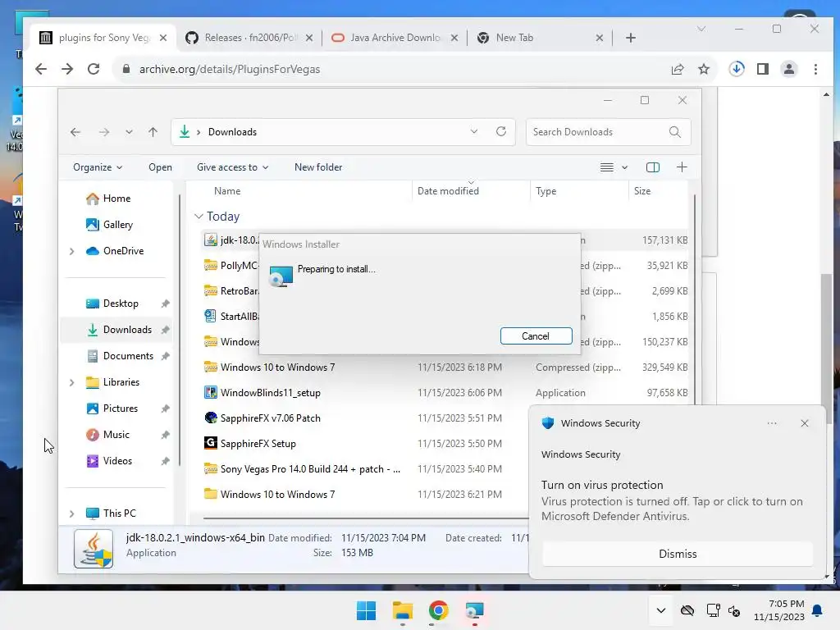Share this page icon in address bar
This screenshot has width=840, height=630.
point(677,69)
